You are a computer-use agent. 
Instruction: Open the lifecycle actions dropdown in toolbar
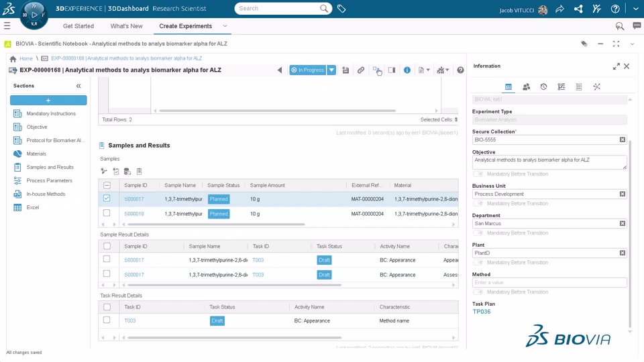(x=443, y=70)
